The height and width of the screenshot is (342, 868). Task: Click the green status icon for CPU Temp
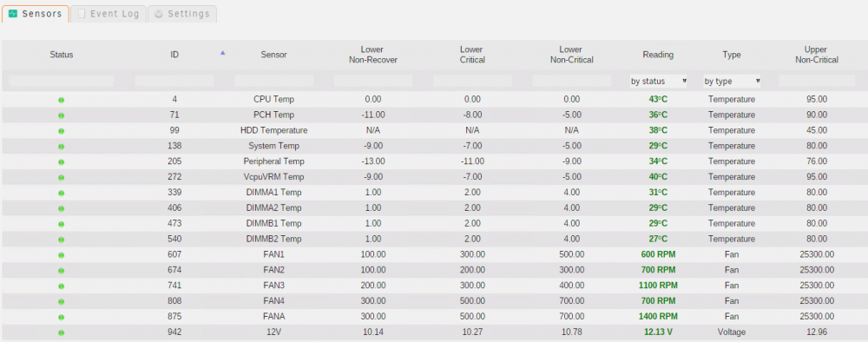pyautogui.click(x=61, y=100)
